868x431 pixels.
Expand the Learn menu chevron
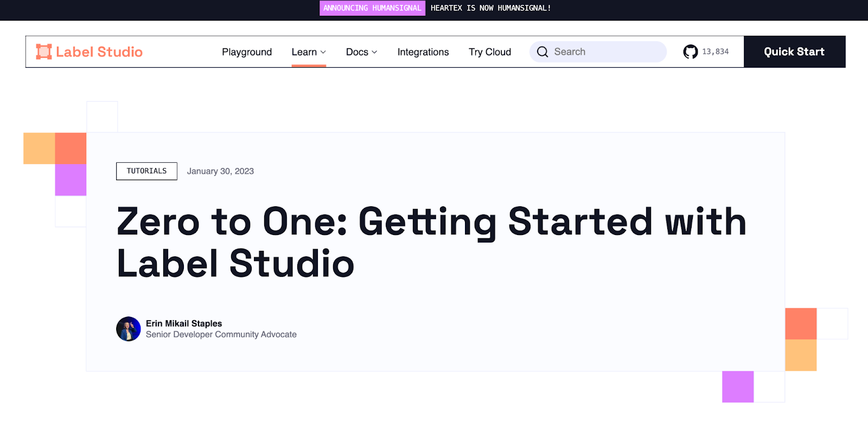pyautogui.click(x=323, y=52)
